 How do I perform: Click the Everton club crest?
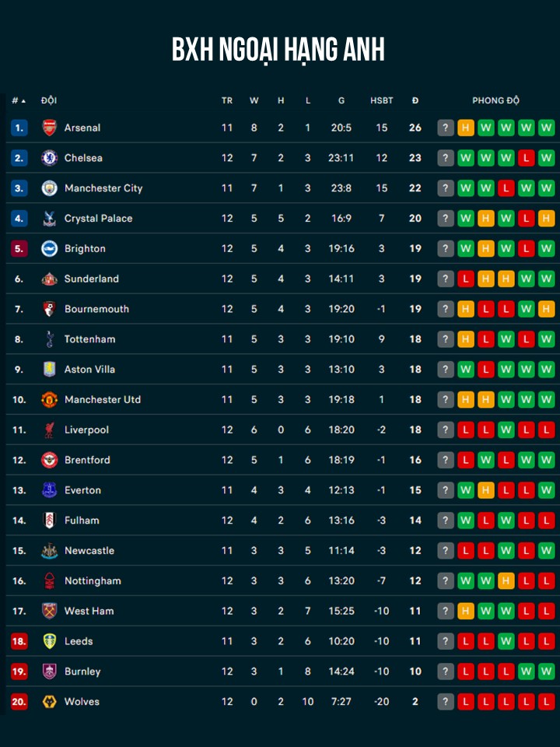(x=49, y=490)
